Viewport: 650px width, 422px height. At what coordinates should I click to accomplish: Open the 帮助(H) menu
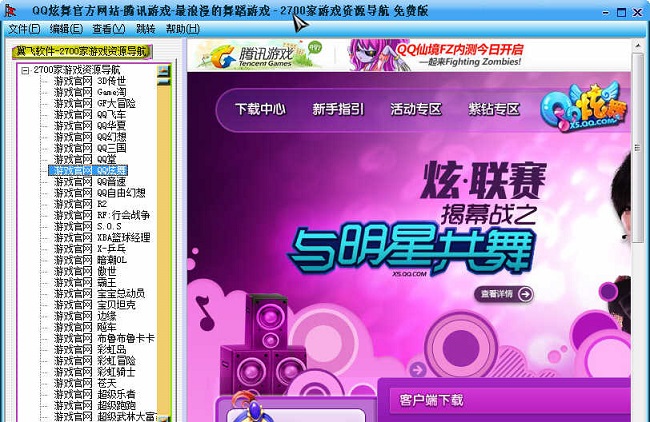[183, 29]
